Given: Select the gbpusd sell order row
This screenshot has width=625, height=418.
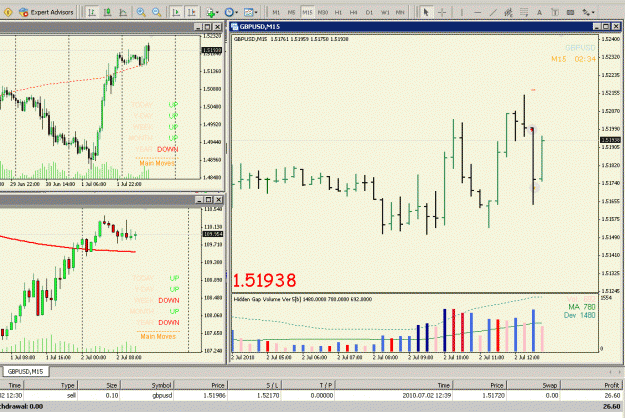Looking at the screenshot, I should tap(311, 395).
